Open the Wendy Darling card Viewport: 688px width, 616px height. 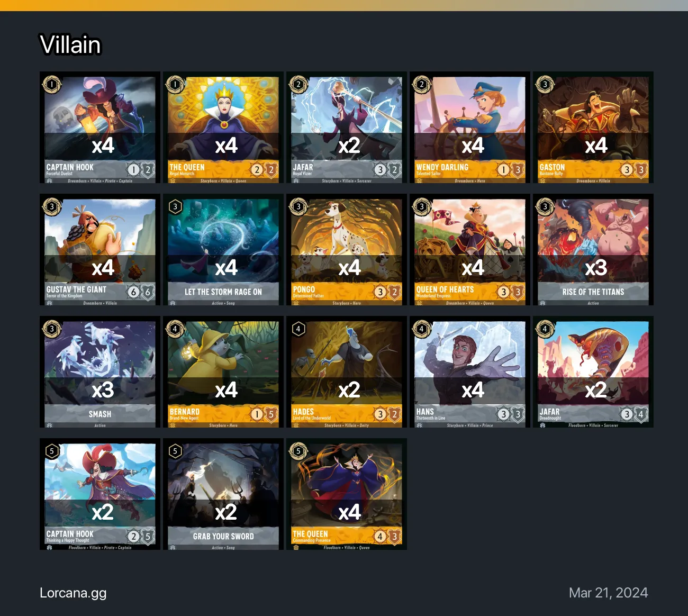470,128
